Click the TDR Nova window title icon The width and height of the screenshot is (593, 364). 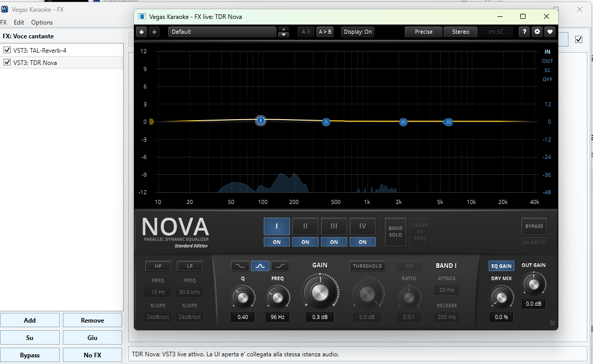[142, 17]
